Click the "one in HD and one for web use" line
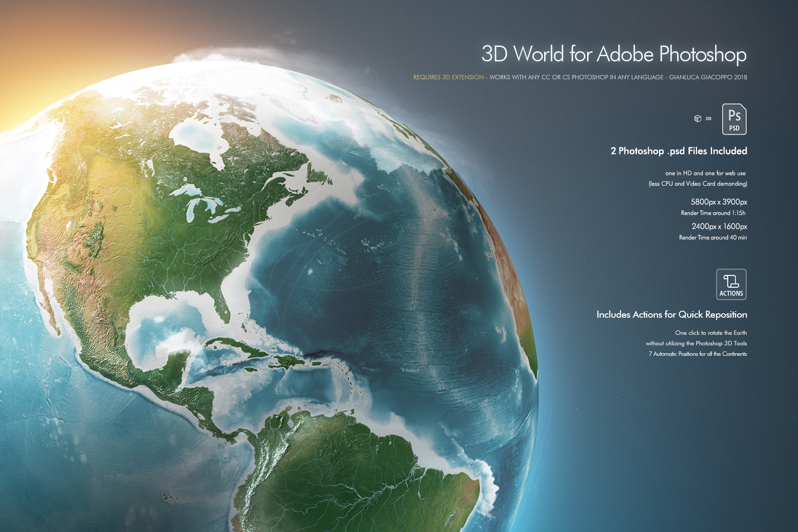798x532 pixels. click(705, 174)
